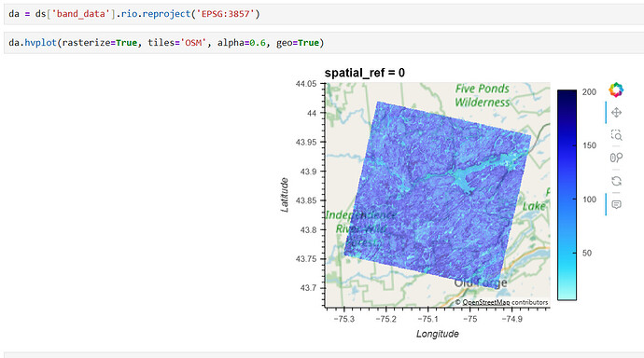Click the Bokeh logo icon
Screen dimensions: 644x358
click(x=616, y=89)
